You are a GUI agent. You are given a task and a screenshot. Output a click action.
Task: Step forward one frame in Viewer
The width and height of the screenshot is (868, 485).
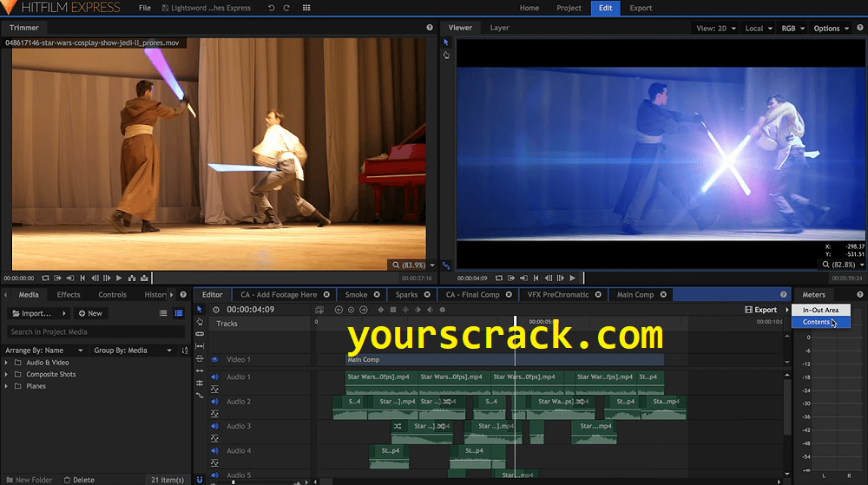(x=560, y=279)
